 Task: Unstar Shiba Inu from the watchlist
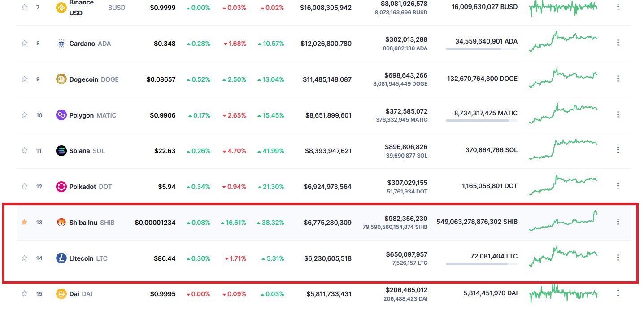[x=25, y=222]
